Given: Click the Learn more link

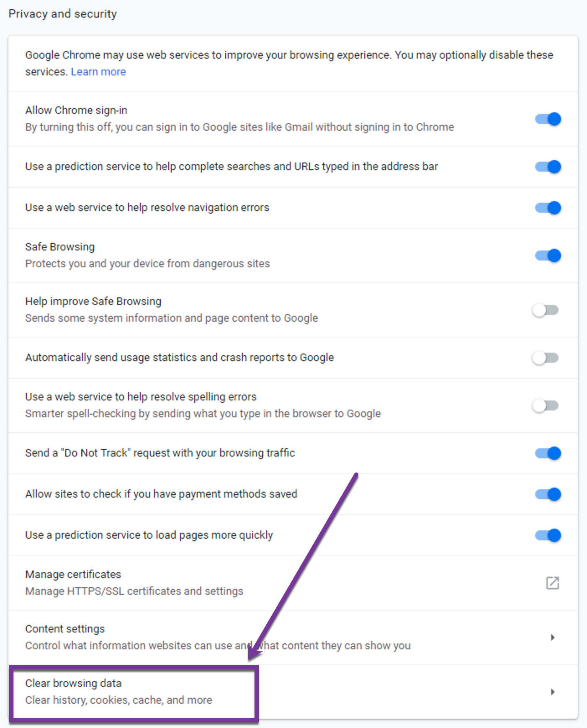Looking at the screenshot, I should pyautogui.click(x=98, y=72).
